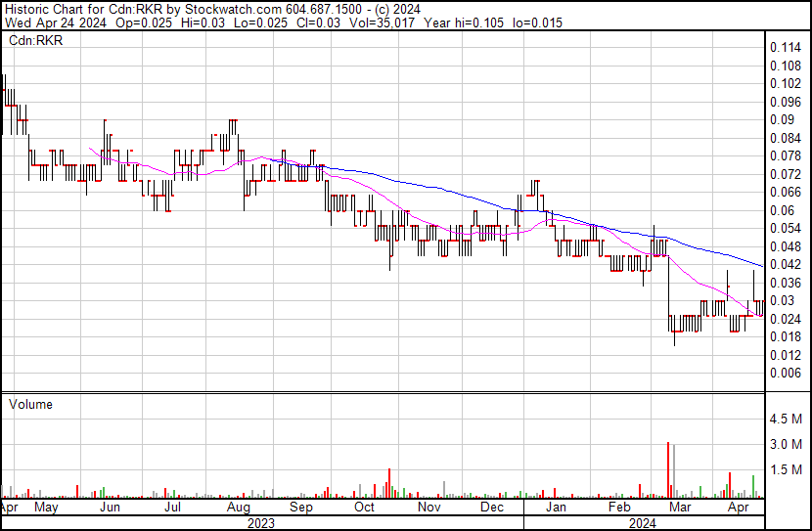Viewport: 812px width, 531px height.
Task: Click the tallest red volume bar near March
Action: [x=668, y=469]
